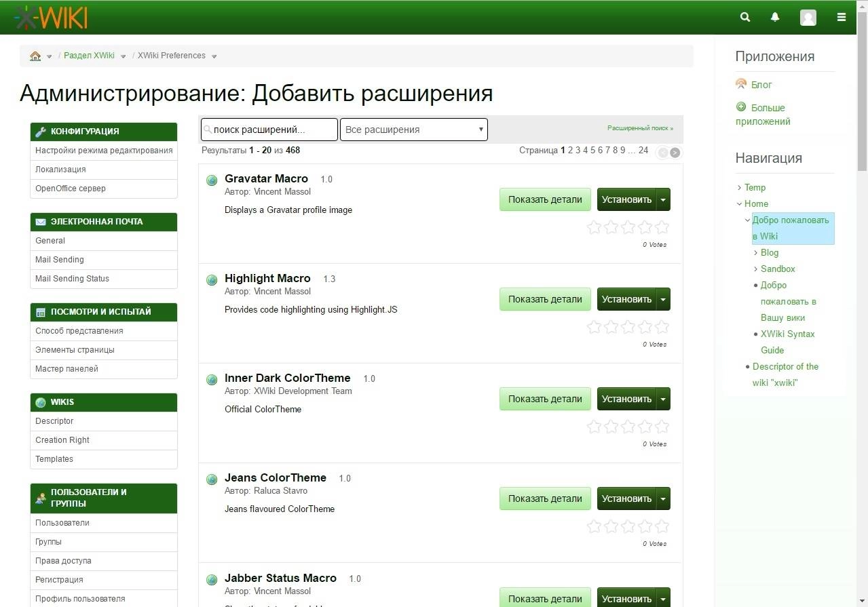This screenshot has height=607, width=868.
Task: Focus the поиск расширений search field
Action: click(x=269, y=130)
